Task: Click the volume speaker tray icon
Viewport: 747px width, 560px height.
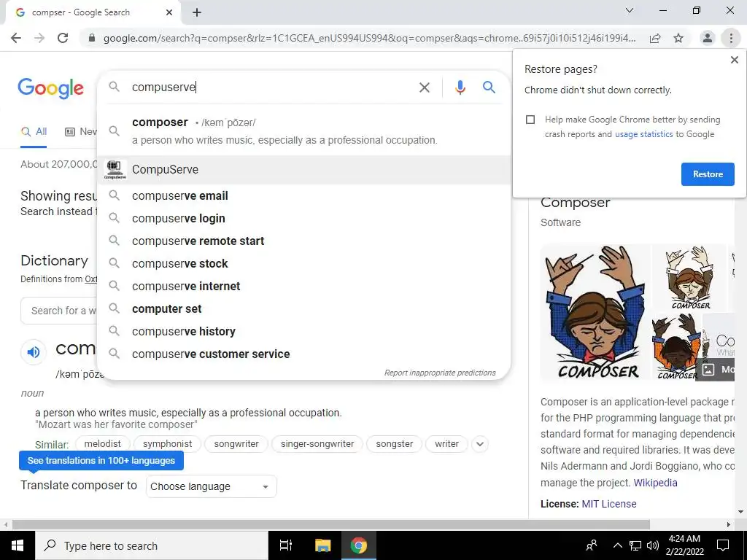Action: (x=653, y=545)
